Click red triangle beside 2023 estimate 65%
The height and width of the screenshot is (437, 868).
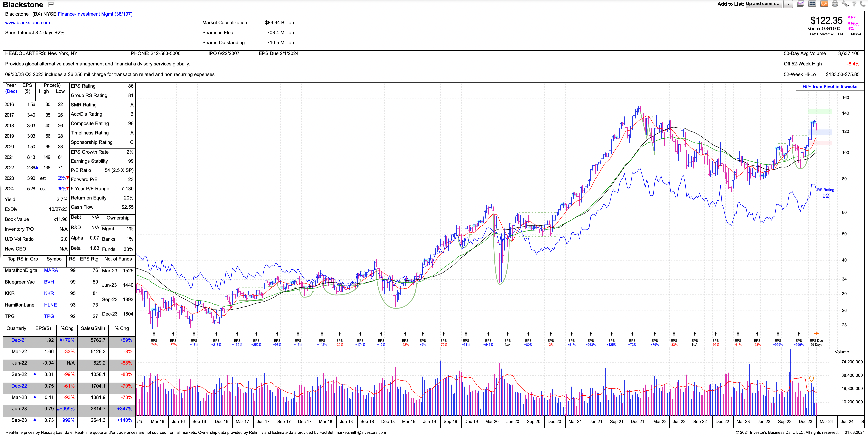(67, 178)
